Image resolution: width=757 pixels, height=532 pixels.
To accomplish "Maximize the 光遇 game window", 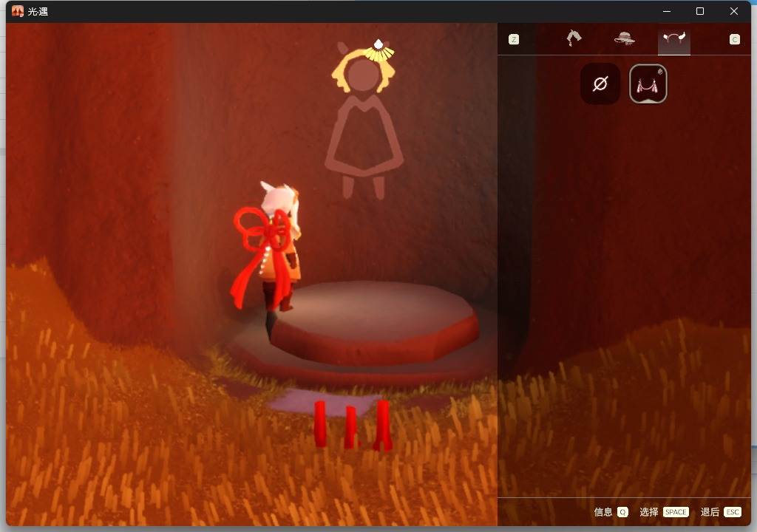I will (x=700, y=11).
